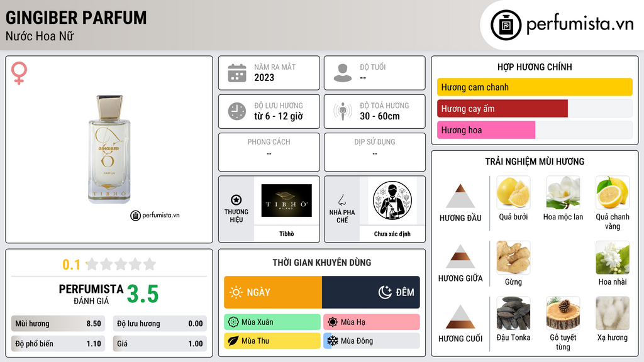Click the Hoa nhài jasmine note image

[x=613, y=257]
